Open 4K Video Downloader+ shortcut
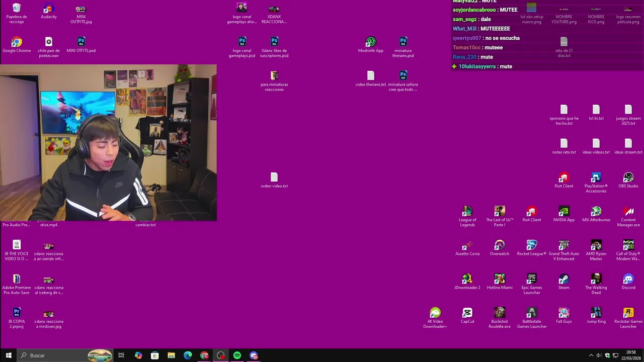644x362 pixels. (x=435, y=318)
